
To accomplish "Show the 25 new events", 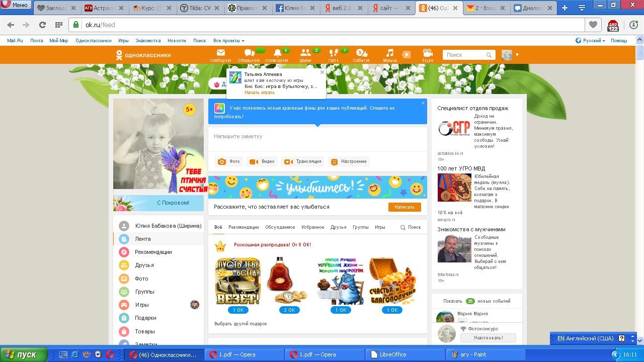I will pos(476,301).
